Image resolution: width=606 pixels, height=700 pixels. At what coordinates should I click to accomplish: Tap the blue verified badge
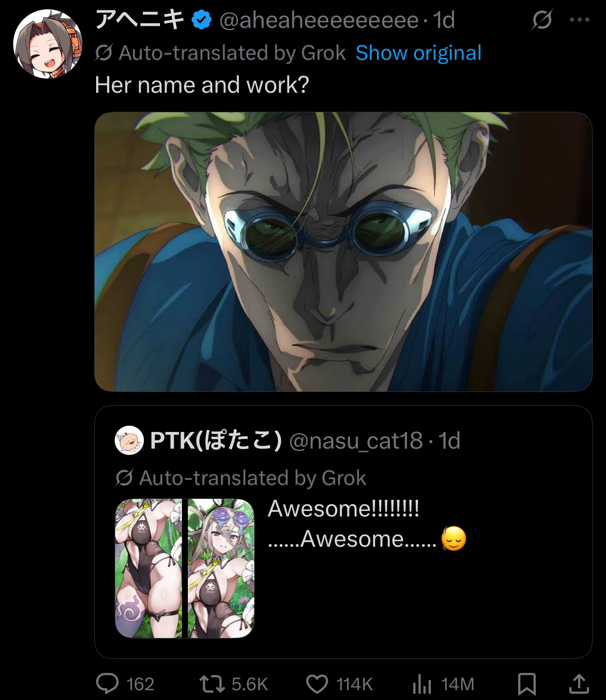tap(201, 20)
